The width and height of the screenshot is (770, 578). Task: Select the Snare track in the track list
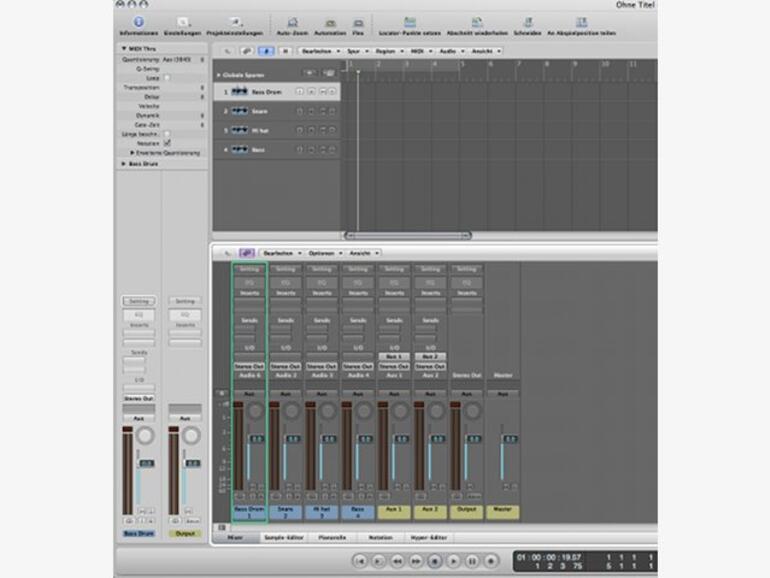(x=260, y=111)
